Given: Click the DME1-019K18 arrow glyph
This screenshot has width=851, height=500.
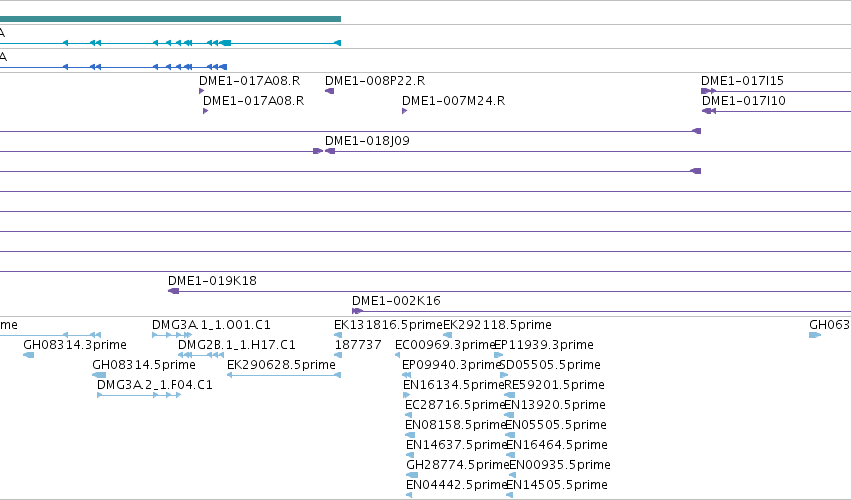Looking at the screenshot, I should 174,292.
